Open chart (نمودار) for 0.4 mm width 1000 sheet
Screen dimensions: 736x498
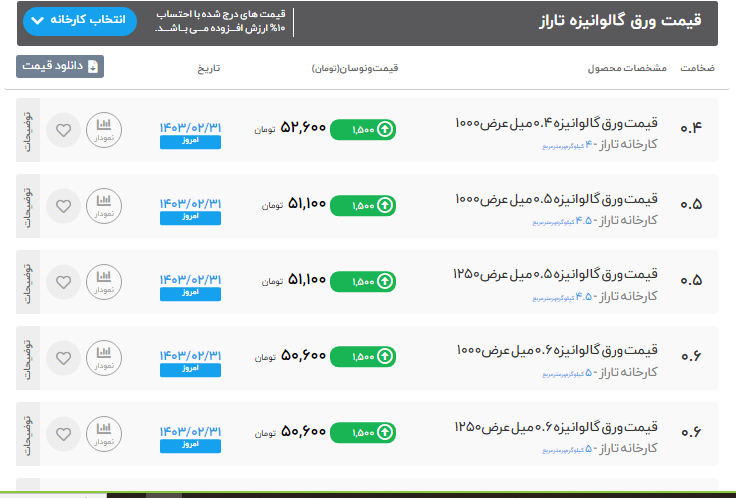coord(103,130)
